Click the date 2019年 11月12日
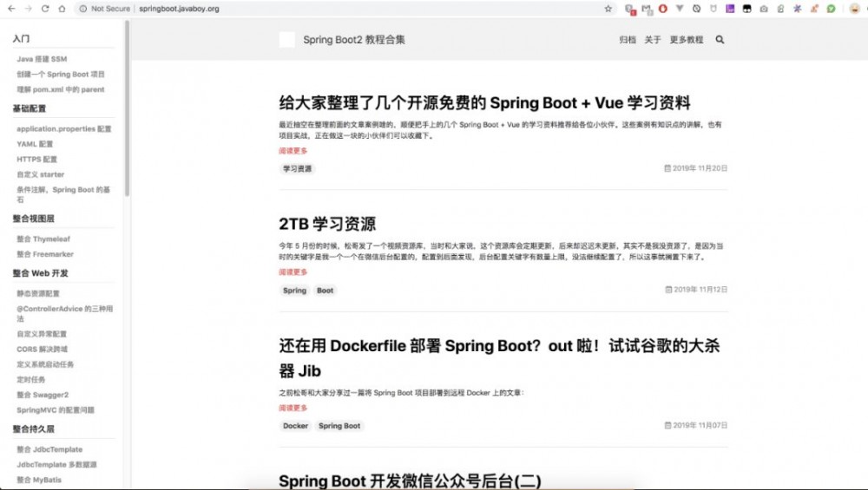This screenshot has width=868, height=490. click(696, 290)
